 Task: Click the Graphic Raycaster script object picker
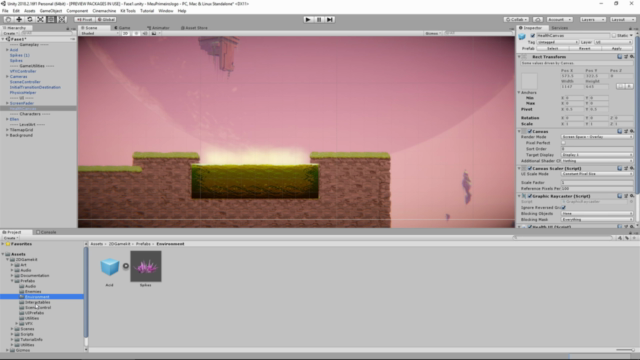631,202
